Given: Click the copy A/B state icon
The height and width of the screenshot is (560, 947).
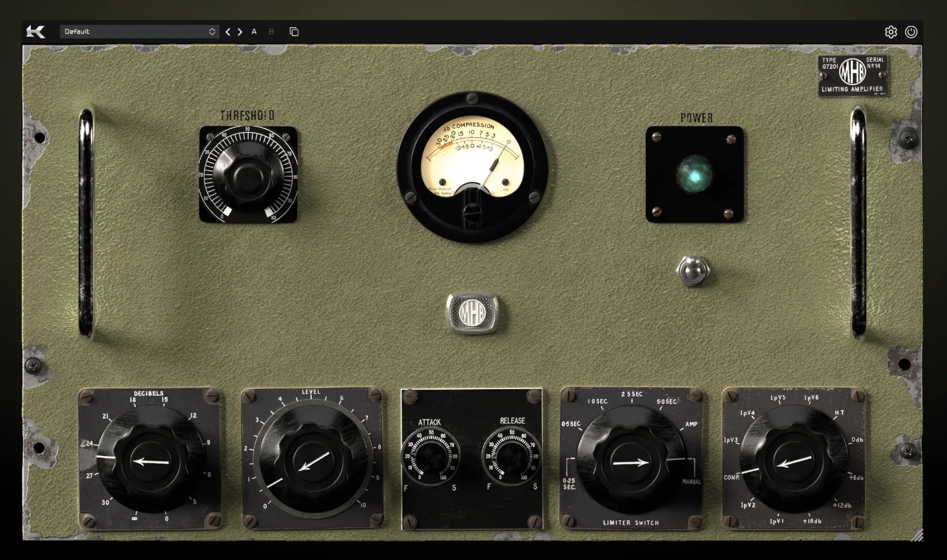Looking at the screenshot, I should click(294, 32).
